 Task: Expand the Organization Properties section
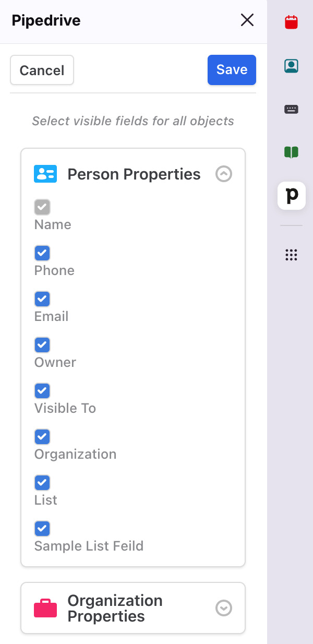coord(224,608)
